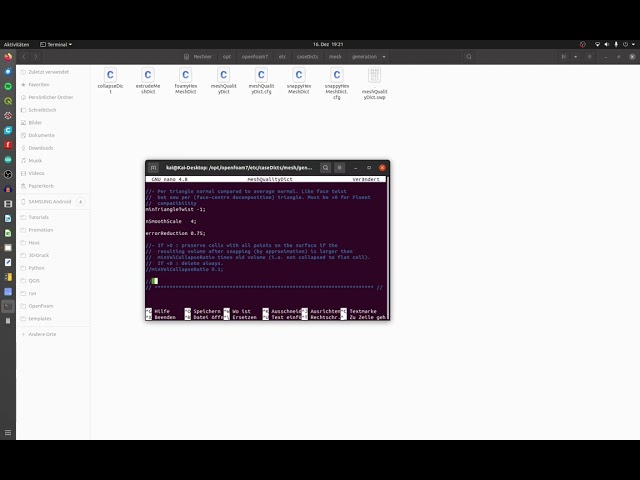Open new tab in terminal
The width and height of the screenshot is (640, 480).
[x=153, y=168]
